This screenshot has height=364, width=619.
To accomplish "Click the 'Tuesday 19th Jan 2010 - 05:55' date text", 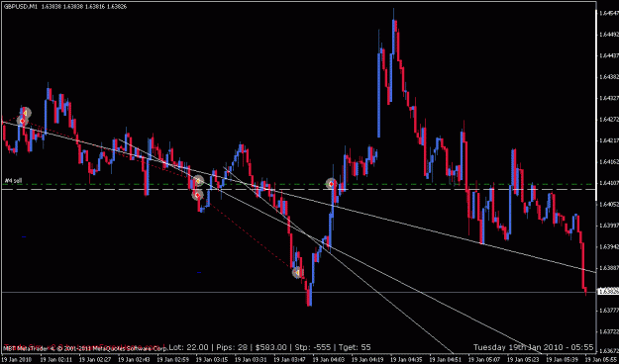I will tap(534, 347).
